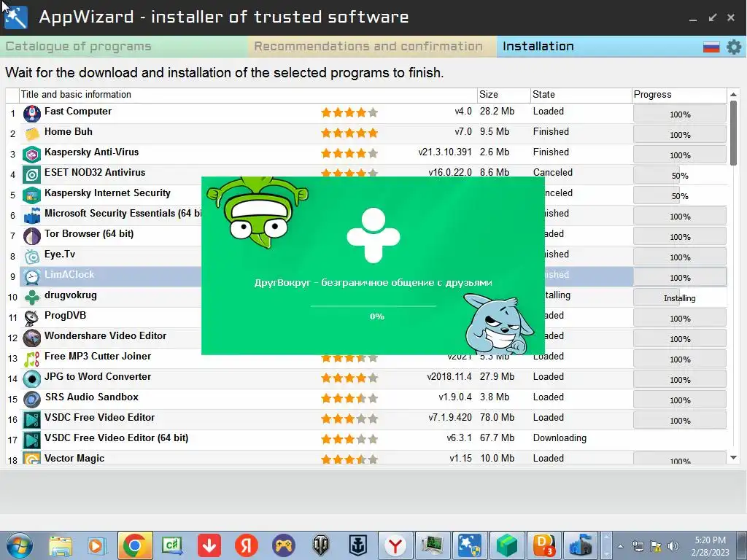
Task: Open the gamepad app in taskbar
Action: pos(284,545)
